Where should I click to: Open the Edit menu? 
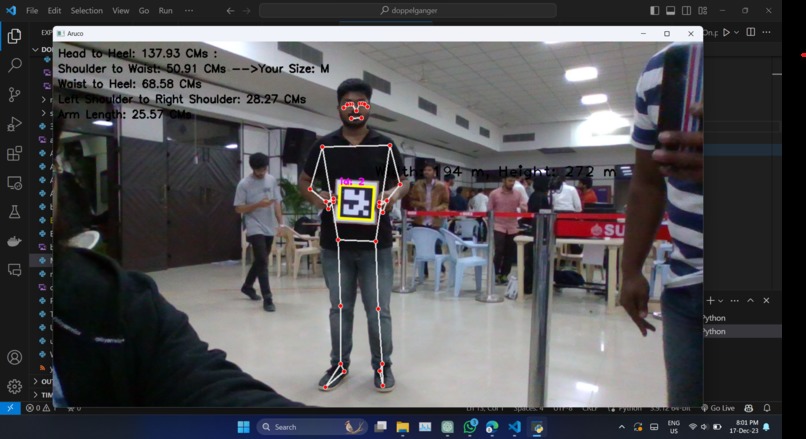click(x=54, y=10)
